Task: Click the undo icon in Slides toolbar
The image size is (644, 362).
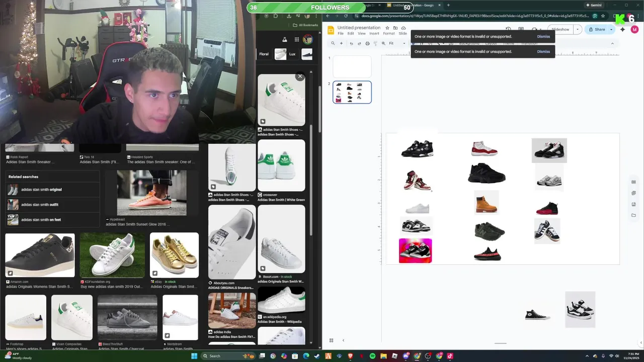Action: pos(351,44)
